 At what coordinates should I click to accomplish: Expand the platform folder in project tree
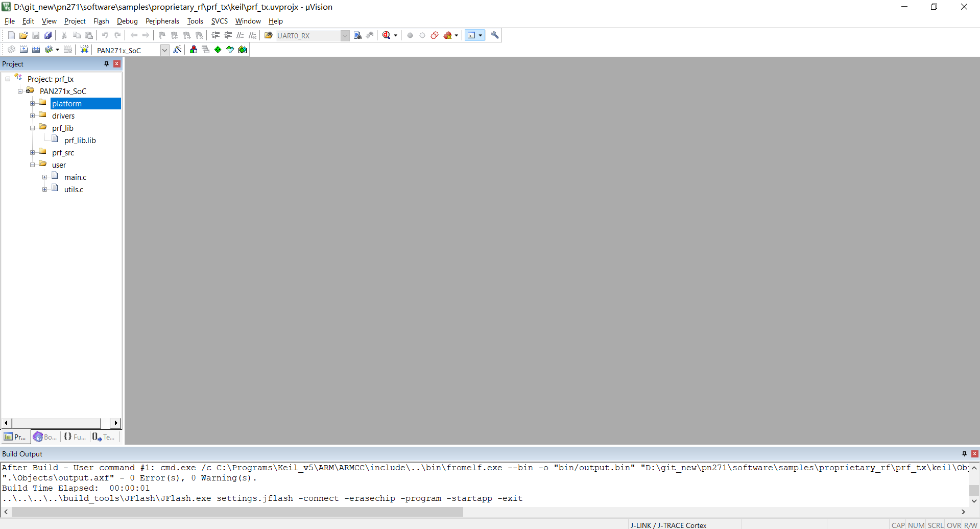32,104
